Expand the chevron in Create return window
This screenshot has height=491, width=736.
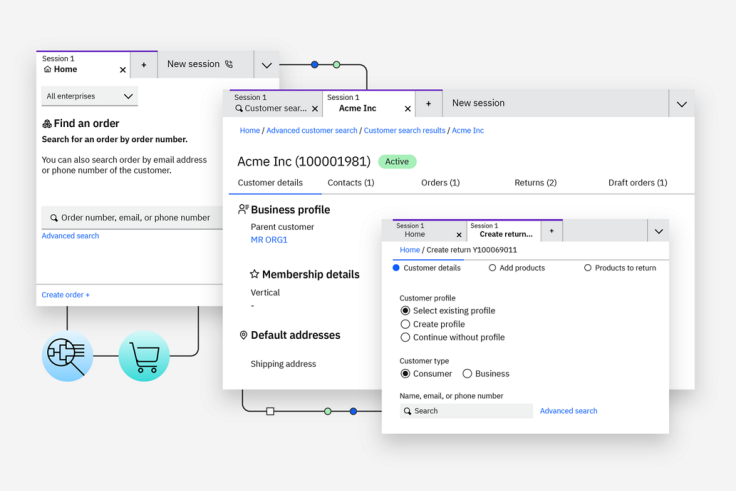pos(657,231)
